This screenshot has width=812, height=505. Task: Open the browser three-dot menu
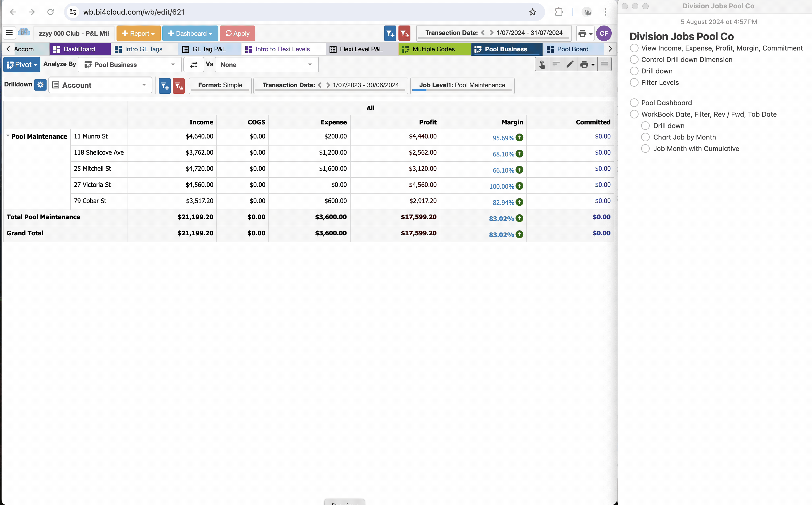pyautogui.click(x=605, y=12)
